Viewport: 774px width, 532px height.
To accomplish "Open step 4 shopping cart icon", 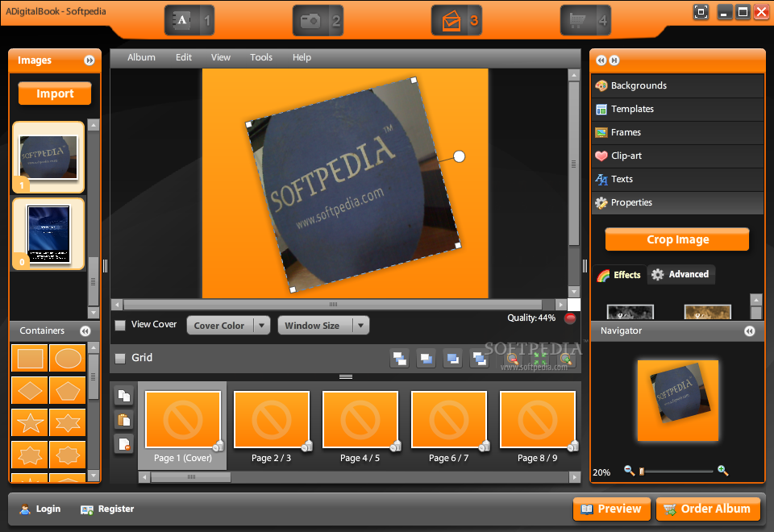I will pyautogui.click(x=585, y=20).
